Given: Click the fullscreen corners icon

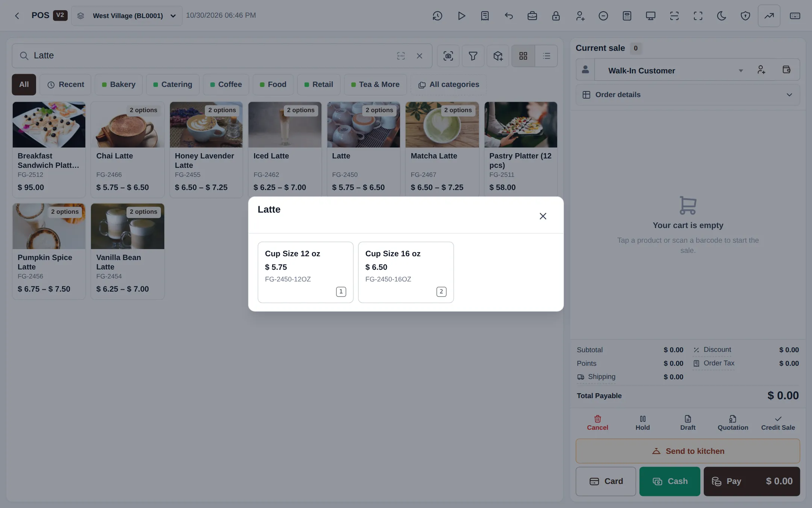Looking at the screenshot, I should pyautogui.click(x=698, y=16).
